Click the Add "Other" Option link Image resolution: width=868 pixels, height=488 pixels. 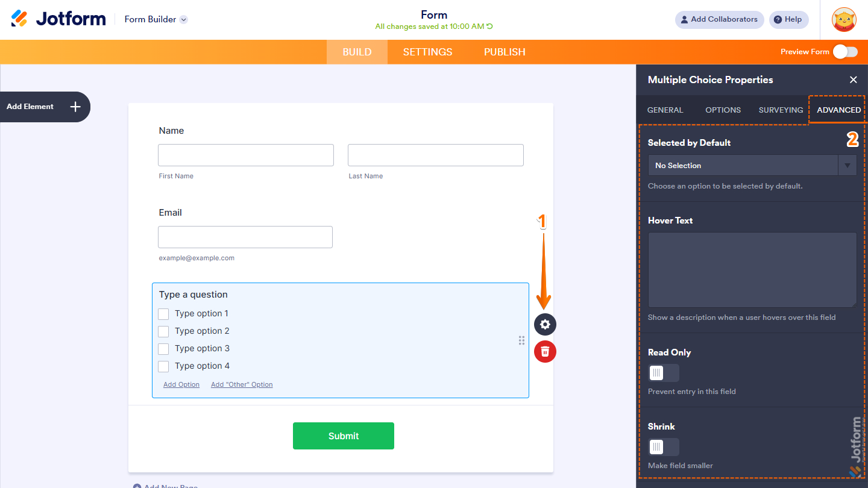(242, 384)
